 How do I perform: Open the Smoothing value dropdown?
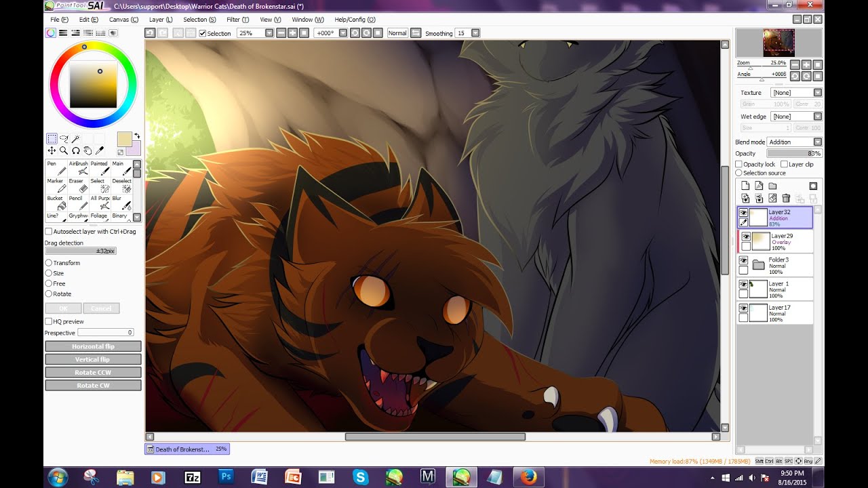click(475, 33)
